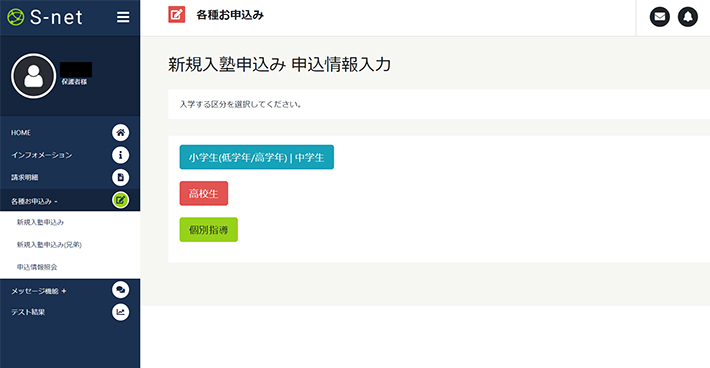Open the notifications bell icon
The height and width of the screenshot is (368, 710).
point(687,17)
